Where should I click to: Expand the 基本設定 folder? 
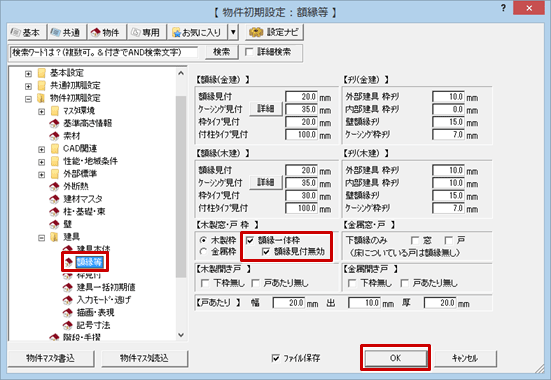tap(28, 73)
